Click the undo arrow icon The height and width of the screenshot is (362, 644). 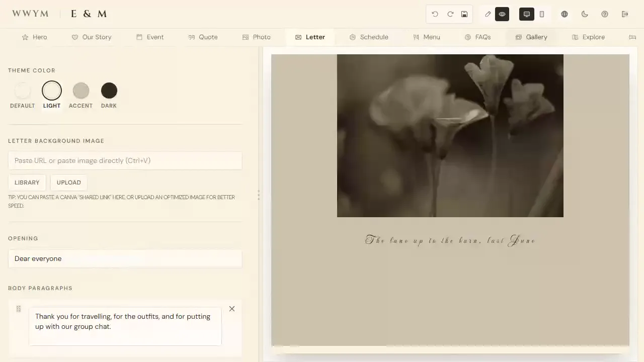point(435,14)
